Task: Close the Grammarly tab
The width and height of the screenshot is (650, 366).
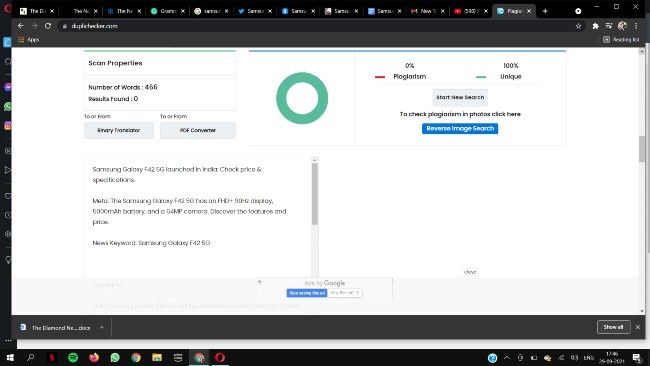Action: point(183,11)
